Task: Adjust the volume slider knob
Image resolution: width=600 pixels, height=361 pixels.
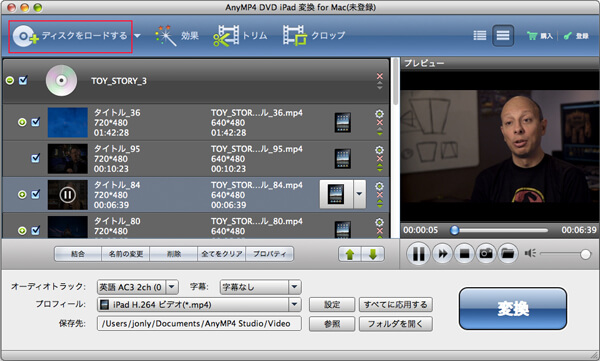Action: pyautogui.click(x=585, y=254)
